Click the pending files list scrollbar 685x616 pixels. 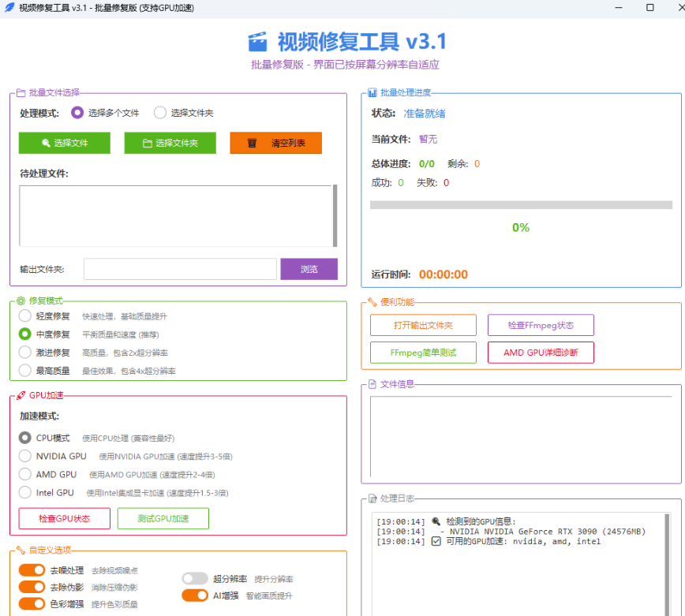coord(335,215)
